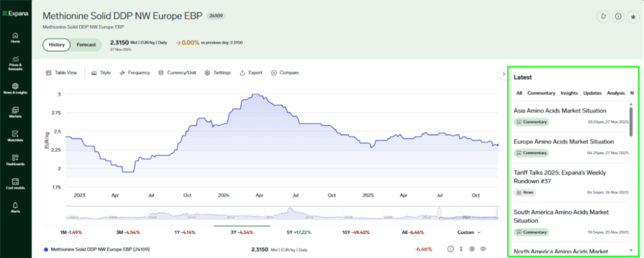Click the Expana logo

[x=15, y=13]
